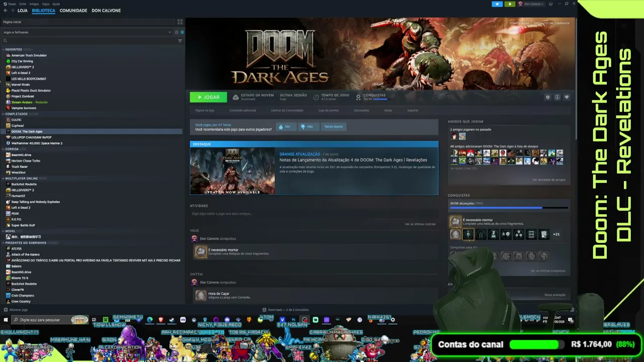Click the game info icon

point(557,97)
